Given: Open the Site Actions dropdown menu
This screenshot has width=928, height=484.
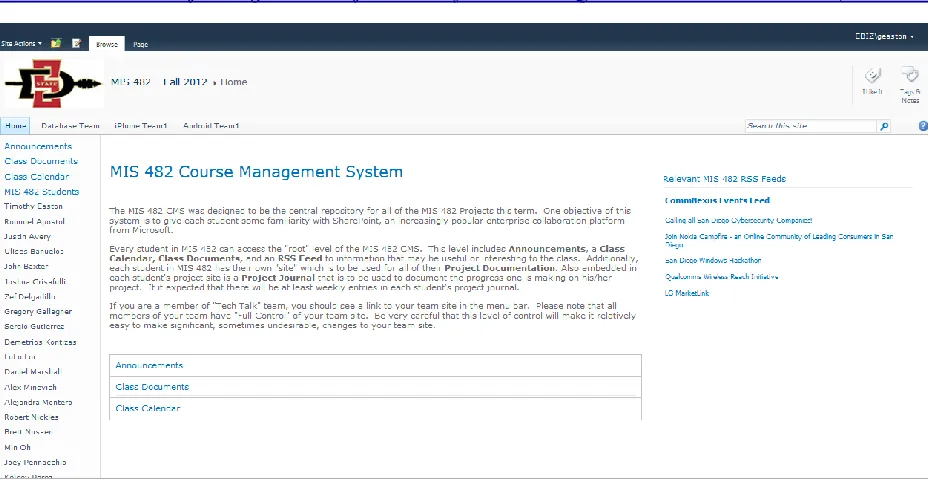Looking at the screenshot, I should click(21, 43).
